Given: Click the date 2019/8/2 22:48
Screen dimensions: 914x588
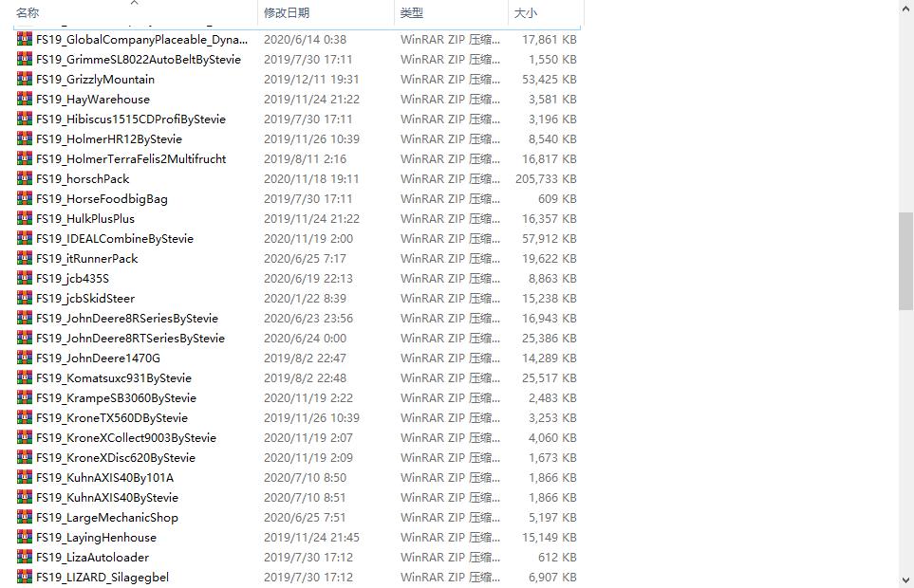Looking at the screenshot, I should click(x=305, y=377).
